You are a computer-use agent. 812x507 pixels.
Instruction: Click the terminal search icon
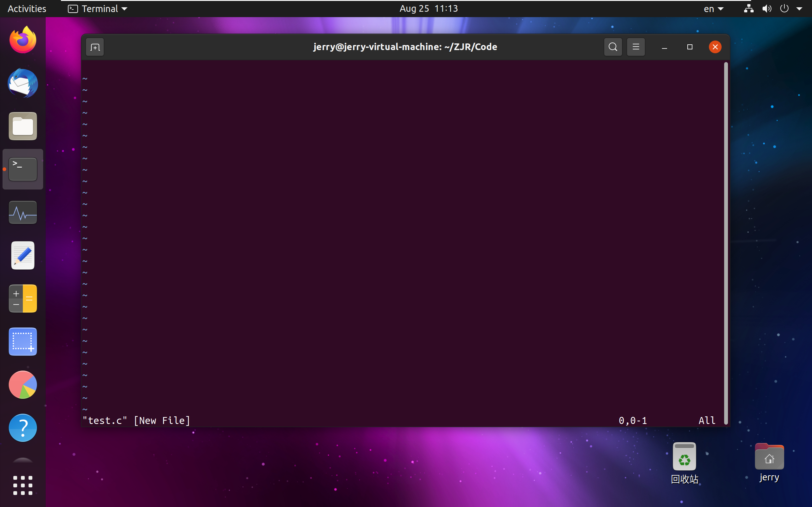pos(613,47)
